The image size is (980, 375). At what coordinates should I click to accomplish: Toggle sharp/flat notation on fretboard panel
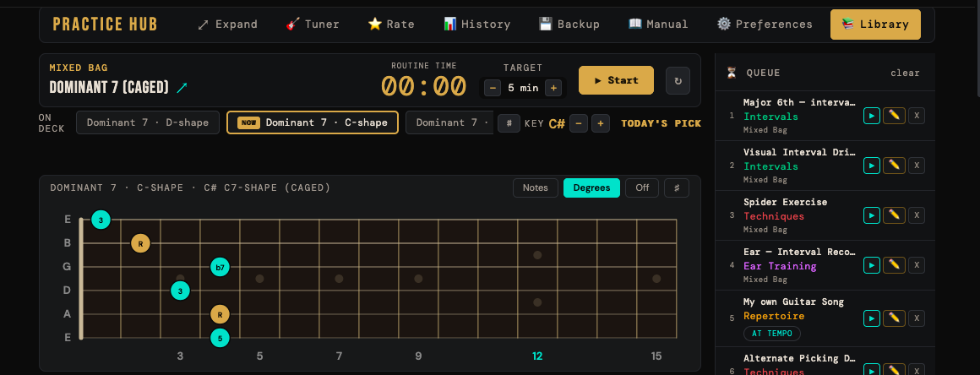676,187
